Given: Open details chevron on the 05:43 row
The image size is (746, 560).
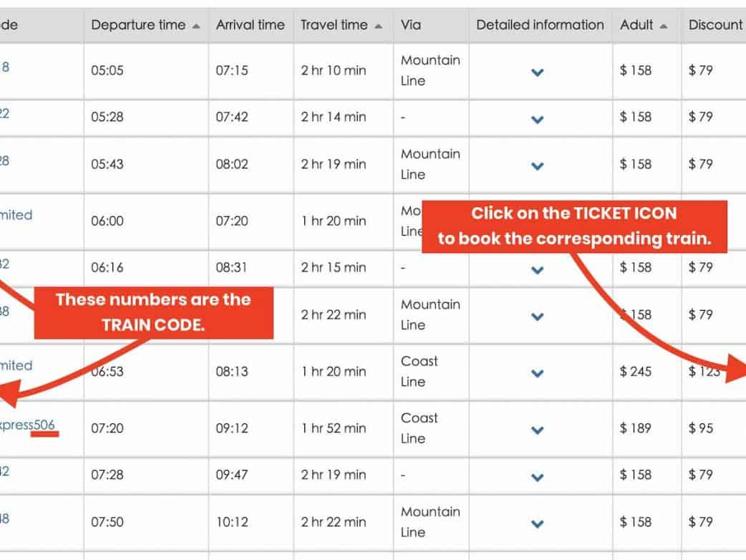Looking at the screenshot, I should [538, 165].
